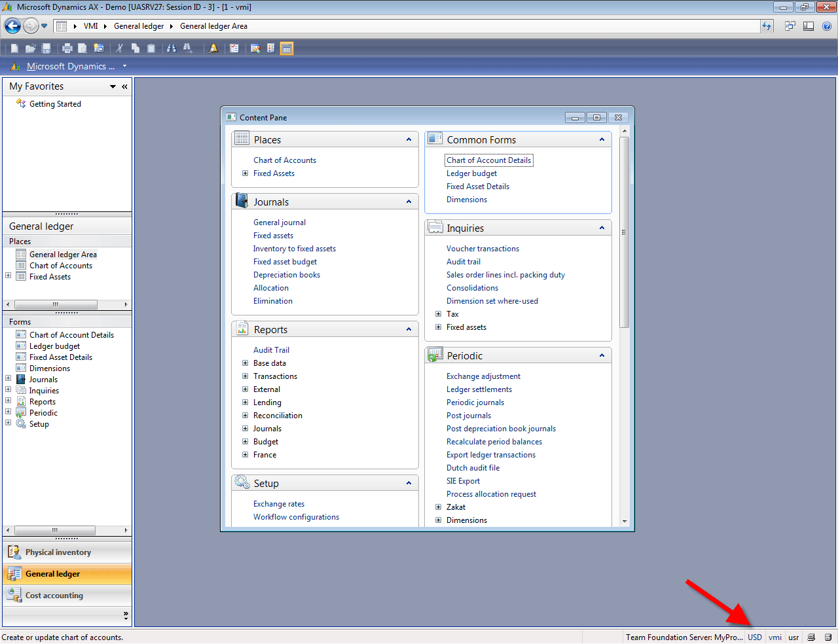Click the address bar area page icon
838x644 pixels.
click(x=62, y=26)
